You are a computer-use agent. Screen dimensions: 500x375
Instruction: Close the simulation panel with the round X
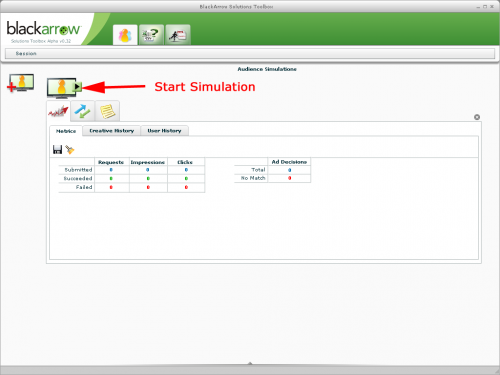477,117
